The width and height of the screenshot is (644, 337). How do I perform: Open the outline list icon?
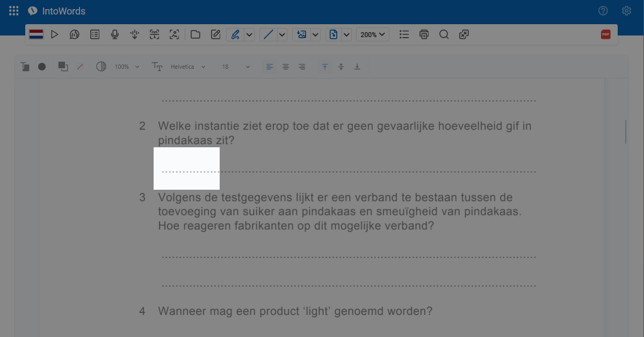[404, 34]
